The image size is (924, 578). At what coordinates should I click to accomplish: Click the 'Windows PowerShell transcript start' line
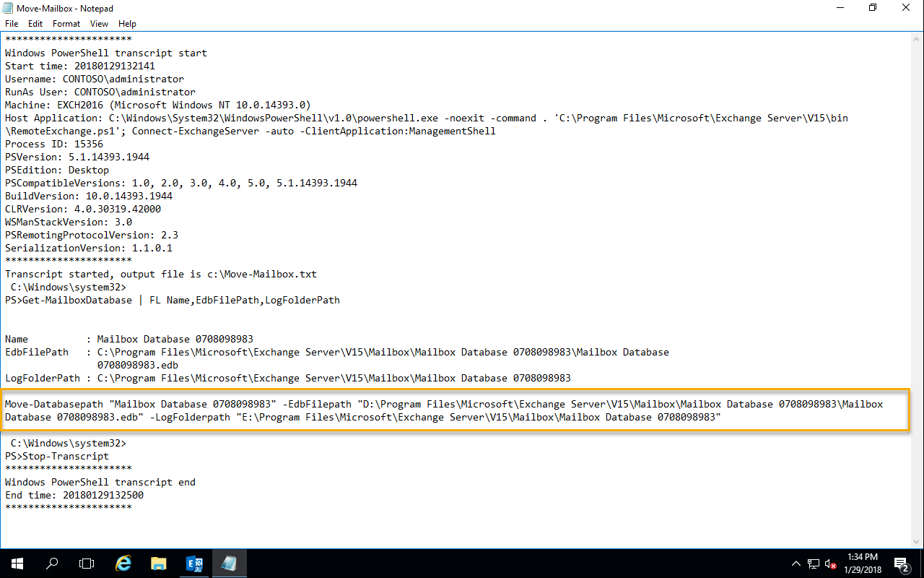pyautogui.click(x=106, y=53)
